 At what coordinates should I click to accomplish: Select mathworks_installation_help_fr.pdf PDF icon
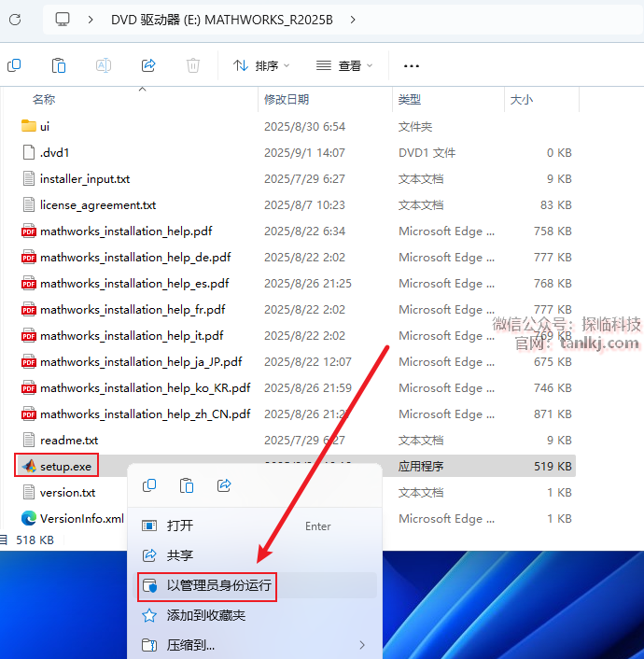point(29,309)
